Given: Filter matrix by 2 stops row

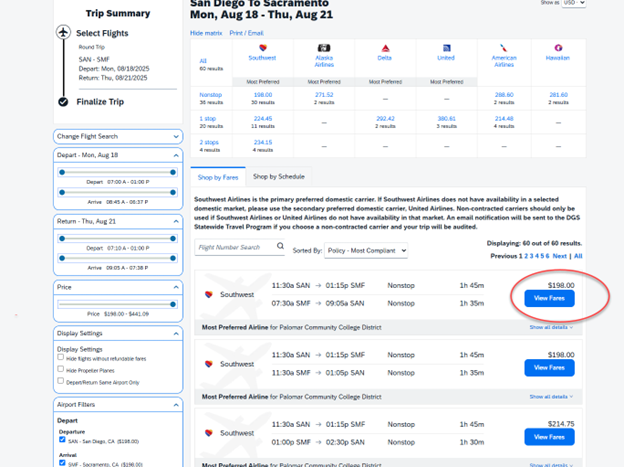Looking at the screenshot, I should pyautogui.click(x=209, y=142).
